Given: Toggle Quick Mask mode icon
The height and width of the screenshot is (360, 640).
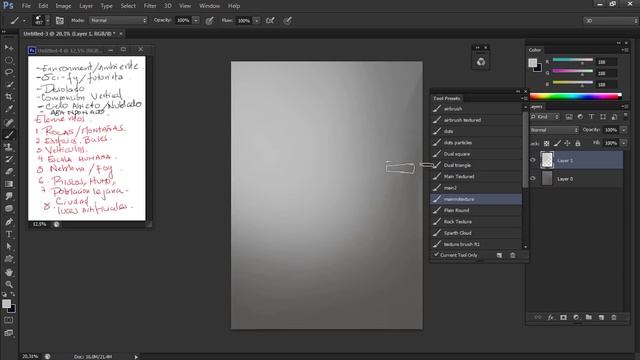Looking at the screenshot, I should coord(9,320).
